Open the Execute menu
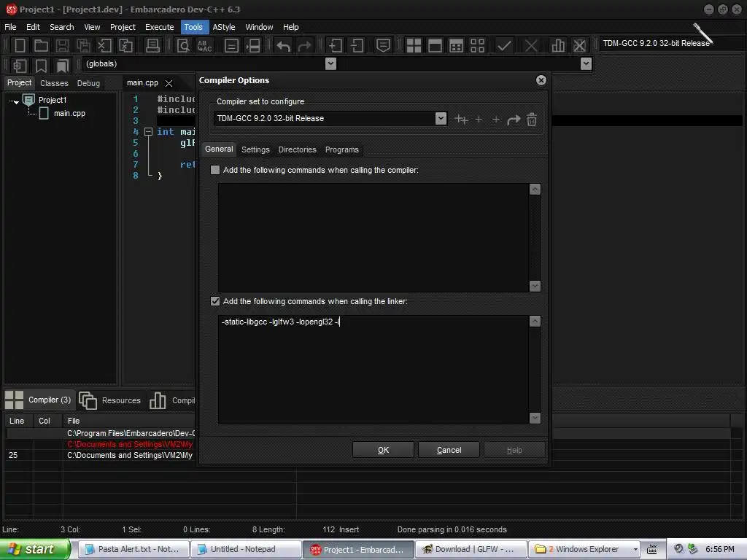This screenshot has width=747, height=560. 160,27
